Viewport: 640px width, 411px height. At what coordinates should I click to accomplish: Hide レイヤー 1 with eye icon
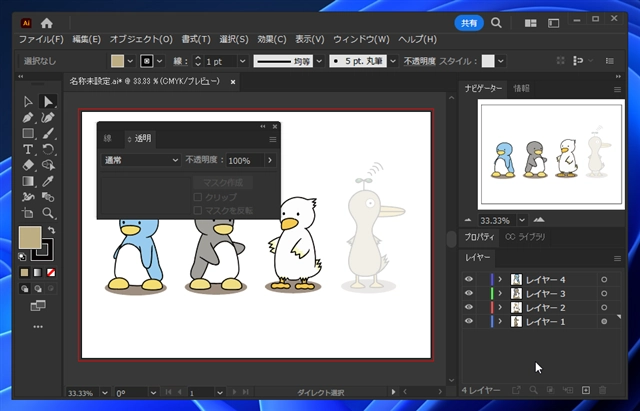469,321
